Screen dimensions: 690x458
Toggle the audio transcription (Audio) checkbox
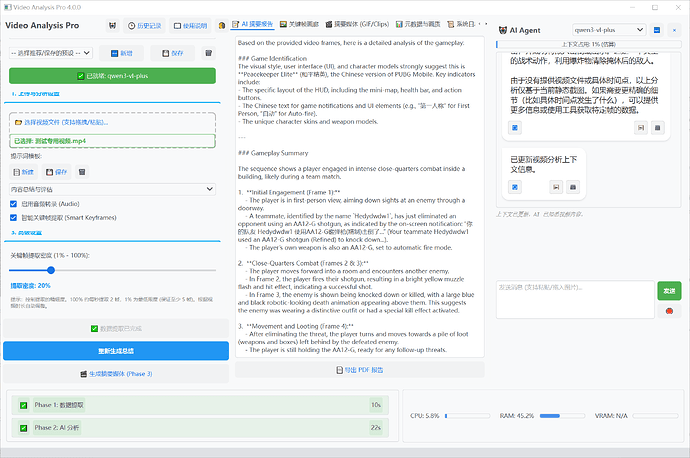13,204
